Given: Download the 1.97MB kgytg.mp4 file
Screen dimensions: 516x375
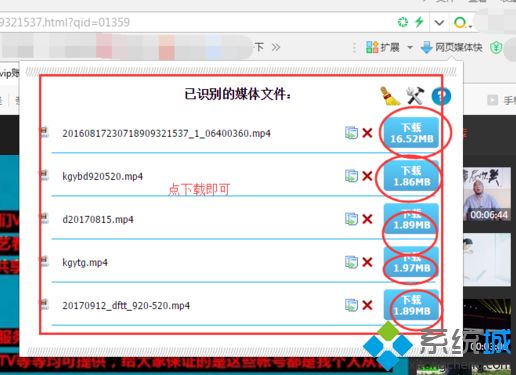Looking at the screenshot, I should point(411,262).
